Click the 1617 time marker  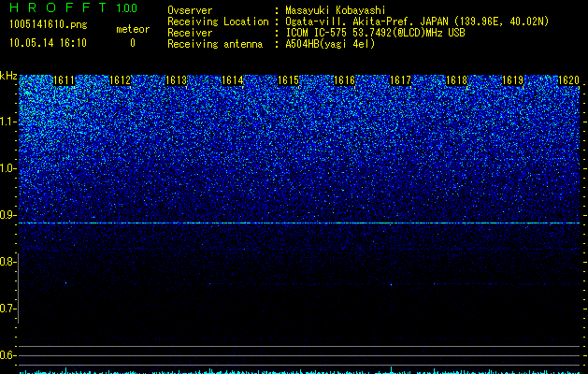(400, 80)
